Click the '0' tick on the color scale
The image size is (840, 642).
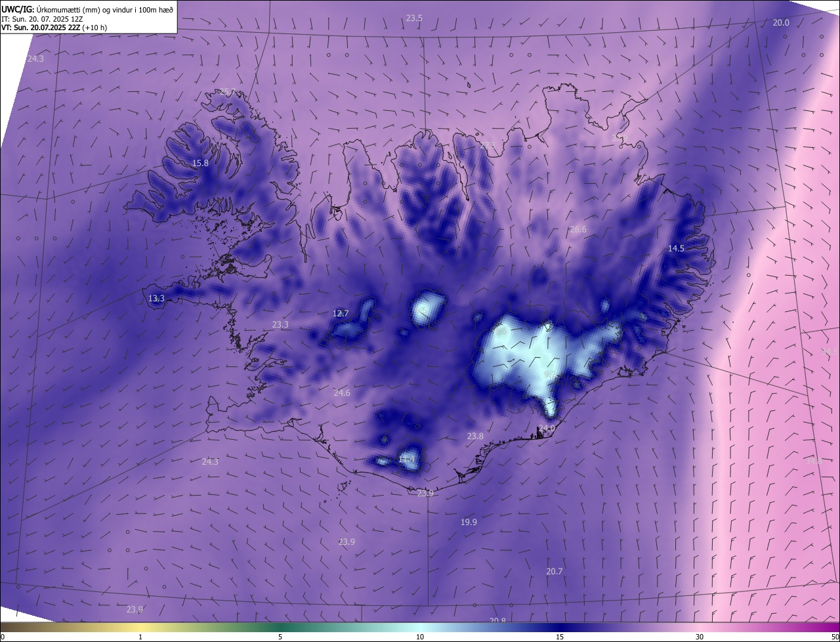point(2,637)
